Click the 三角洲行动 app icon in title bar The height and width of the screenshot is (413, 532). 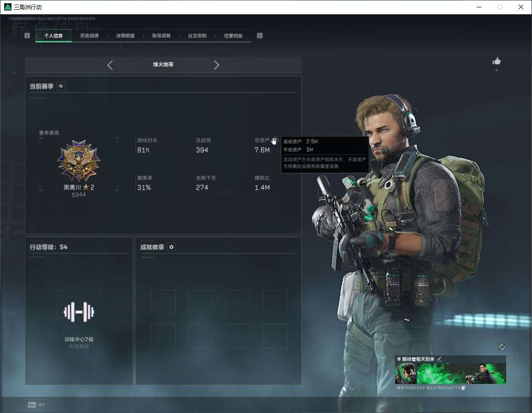point(7,7)
